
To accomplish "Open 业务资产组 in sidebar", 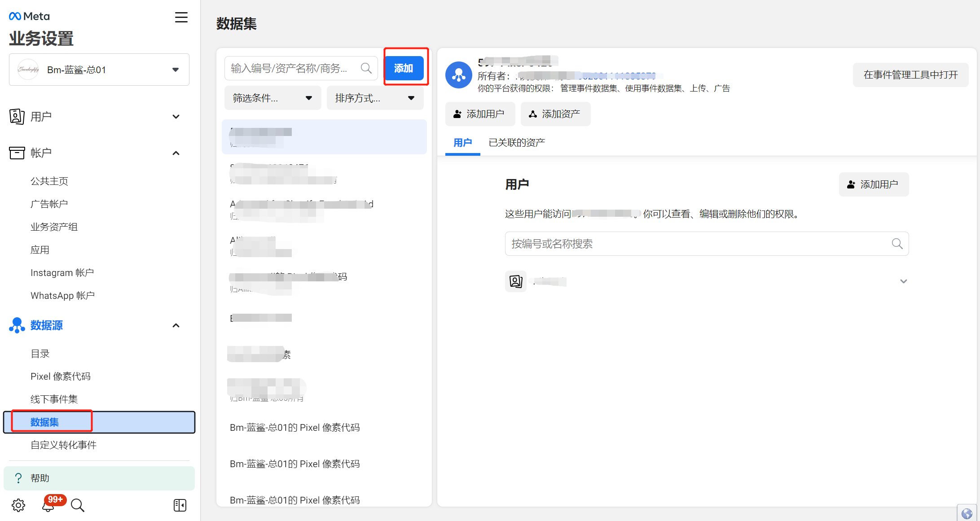I will pos(54,227).
